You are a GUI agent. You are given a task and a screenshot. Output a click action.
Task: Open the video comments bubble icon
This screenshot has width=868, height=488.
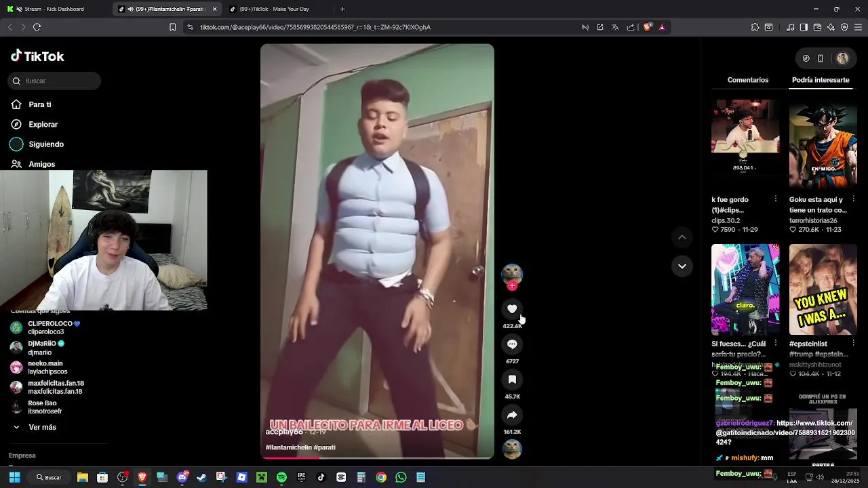pos(512,344)
